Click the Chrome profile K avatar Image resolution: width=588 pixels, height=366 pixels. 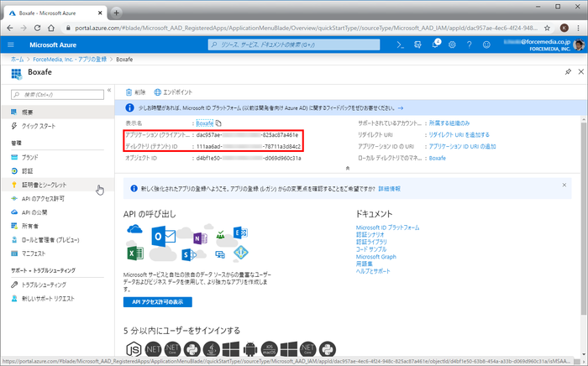tap(564, 28)
